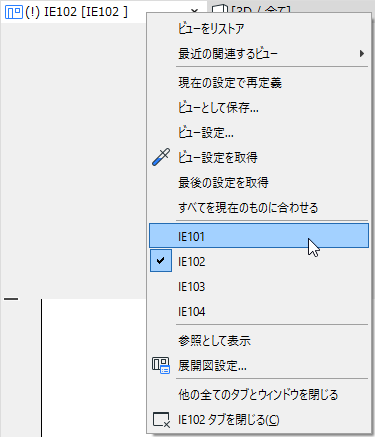Choose 参照として表示
Image resolution: width=375 pixels, height=437 pixels.
tap(259, 341)
